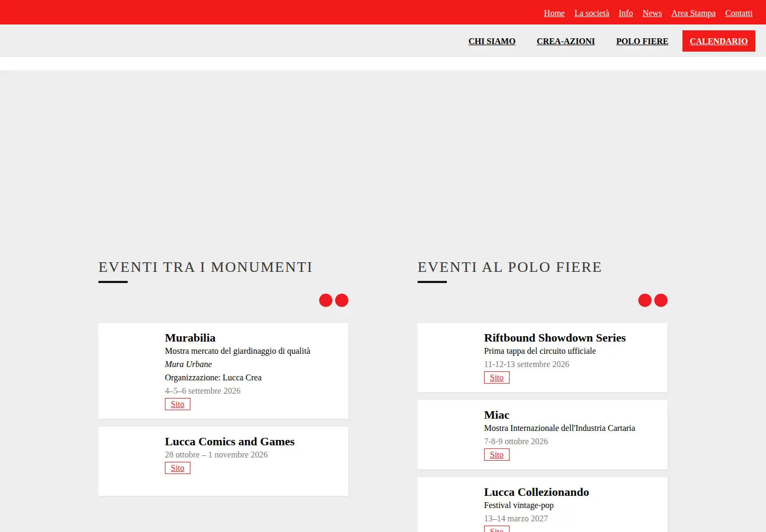The width and height of the screenshot is (766, 532).
Task: Click the date '4–5–6 settembre 2026'
Action: 203,391
